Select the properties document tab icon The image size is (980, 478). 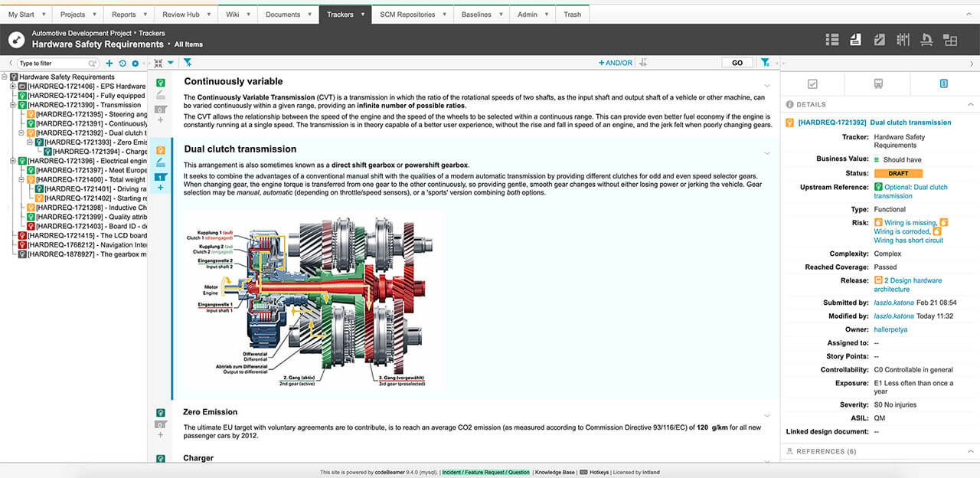tap(943, 83)
